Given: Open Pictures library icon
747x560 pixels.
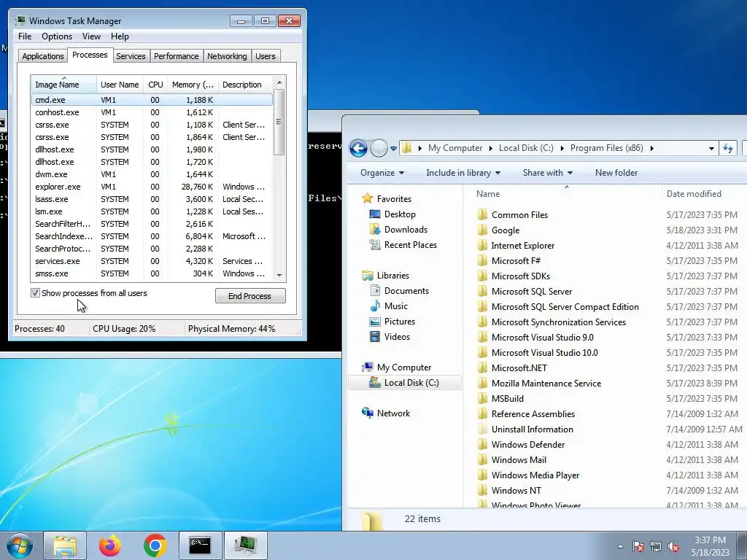Looking at the screenshot, I should (x=375, y=322).
